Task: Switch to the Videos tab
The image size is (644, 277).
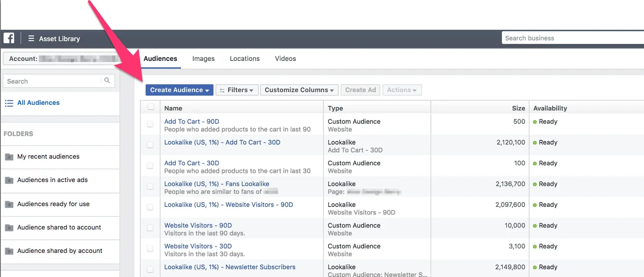Action: (x=285, y=58)
